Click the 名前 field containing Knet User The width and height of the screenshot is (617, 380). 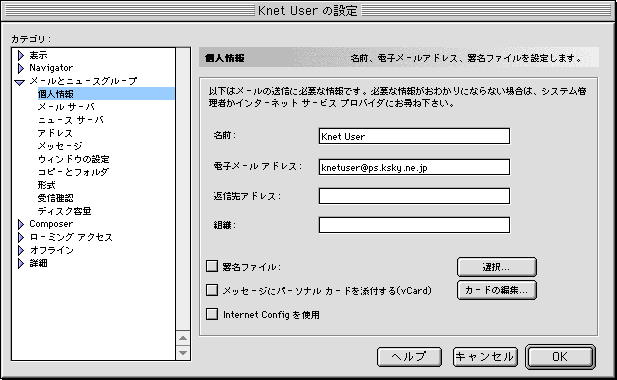point(414,136)
